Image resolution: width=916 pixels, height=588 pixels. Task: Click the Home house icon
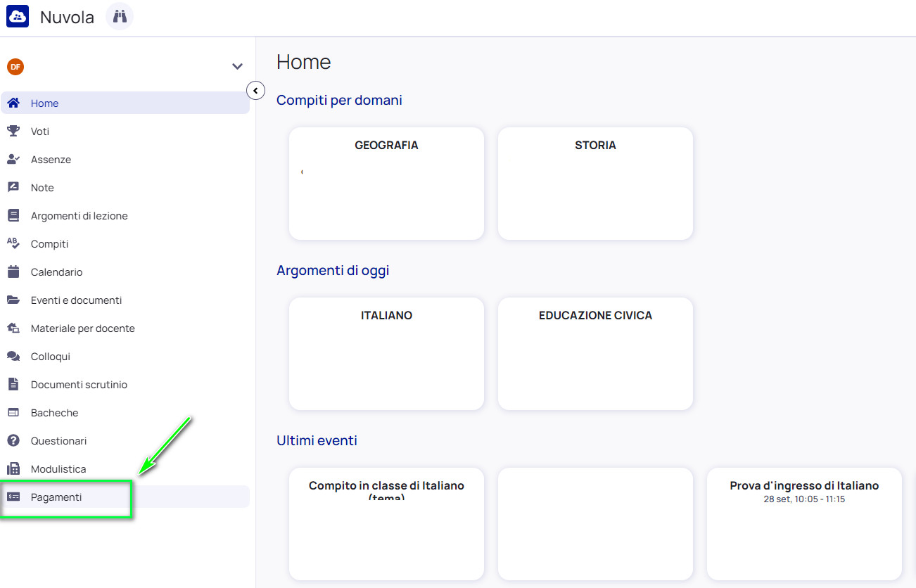point(13,103)
